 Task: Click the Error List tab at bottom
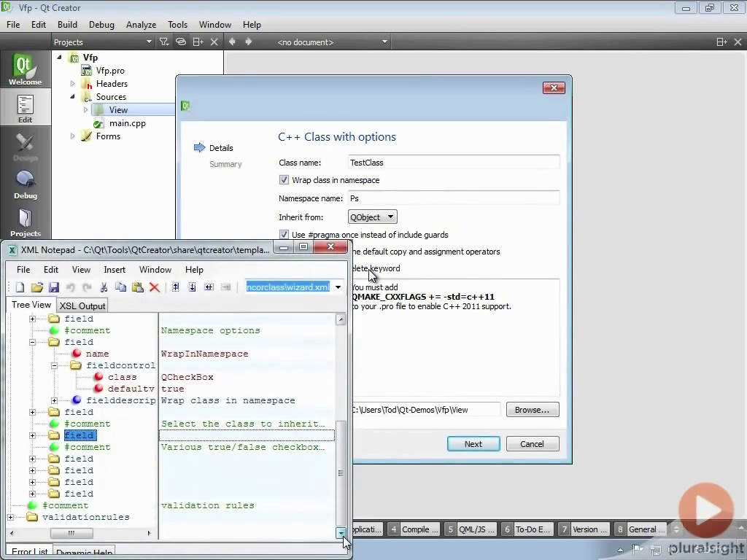tap(29, 551)
